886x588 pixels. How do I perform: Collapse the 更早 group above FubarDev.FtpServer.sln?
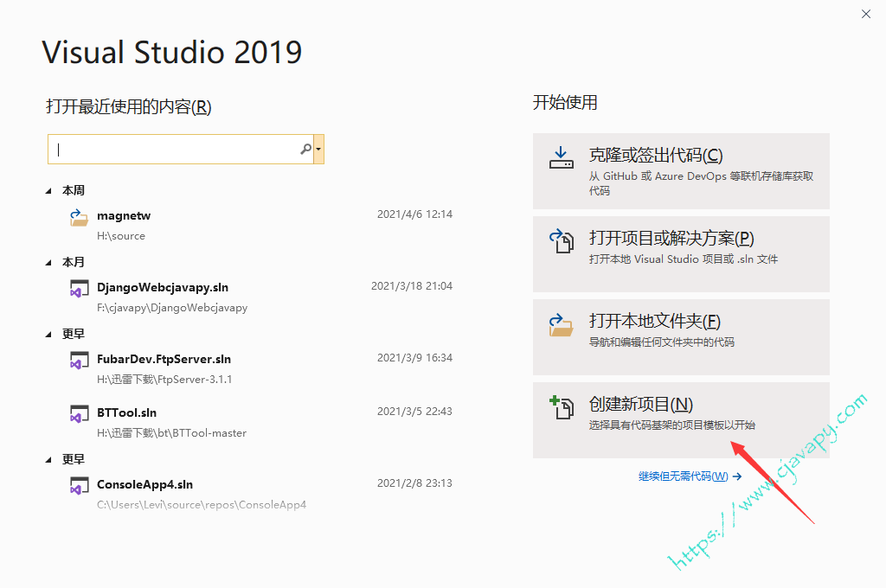tap(48, 335)
